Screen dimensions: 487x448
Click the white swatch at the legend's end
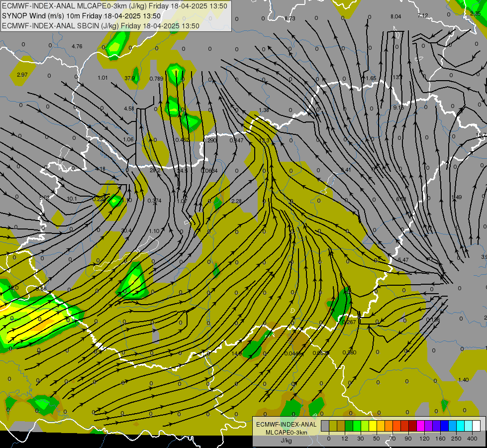476,426
